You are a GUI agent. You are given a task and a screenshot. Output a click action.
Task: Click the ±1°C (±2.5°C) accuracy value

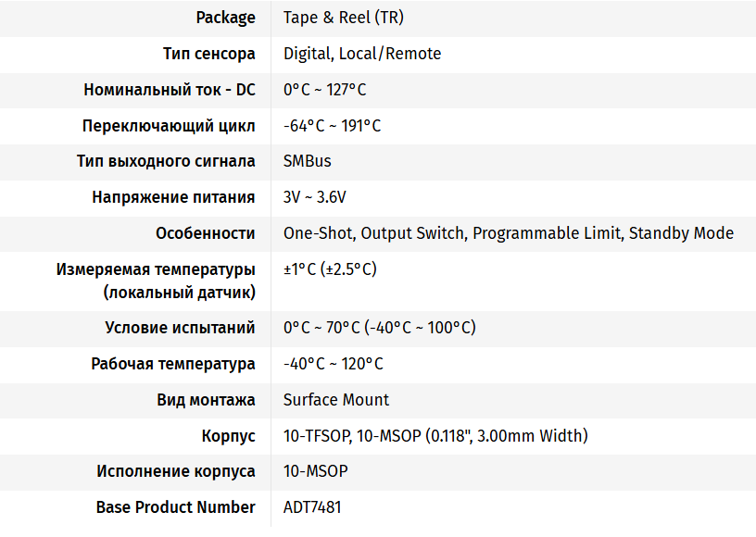click(x=329, y=269)
